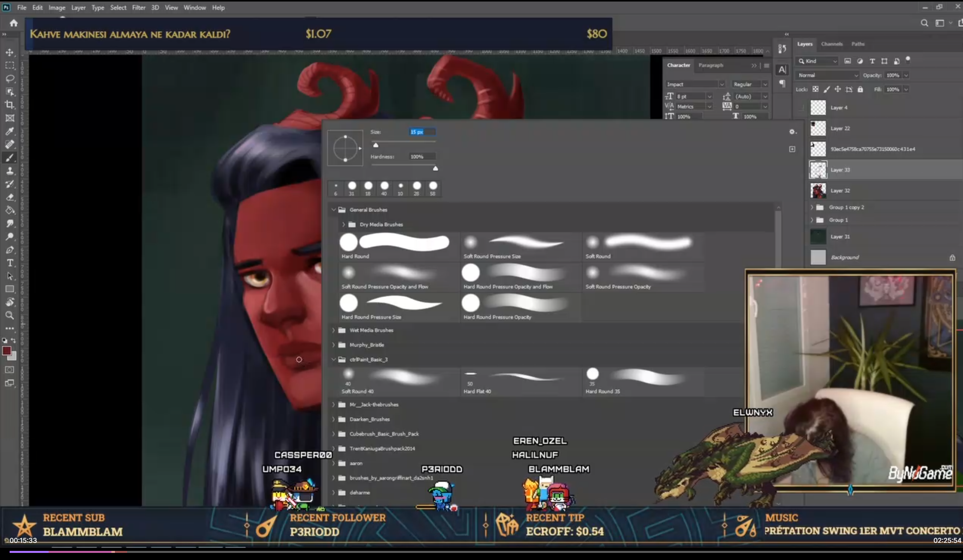The image size is (963, 560).
Task: Open the Normal blend mode dropdown
Action: coord(826,75)
